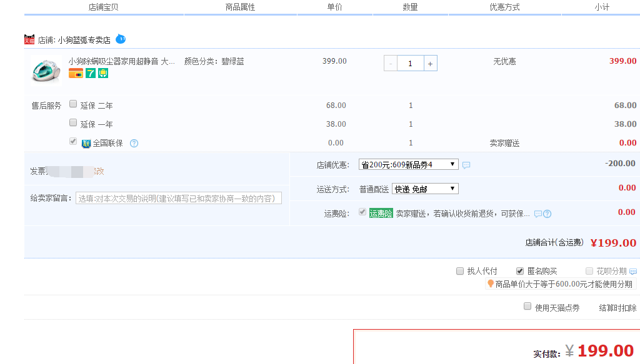Click the Tmall cat logo beside store name
Screen dimensions: 640x364
pyautogui.click(x=29, y=39)
